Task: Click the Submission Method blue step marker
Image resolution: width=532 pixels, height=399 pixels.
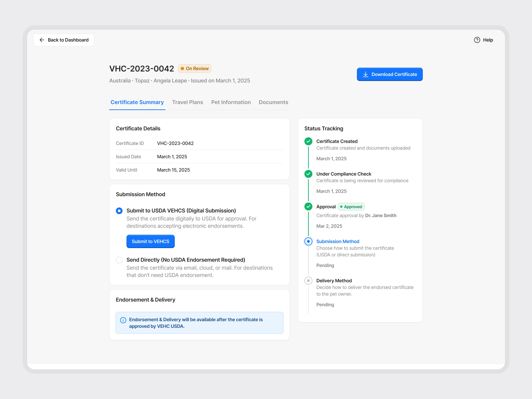Action: [x=308, y=241]
